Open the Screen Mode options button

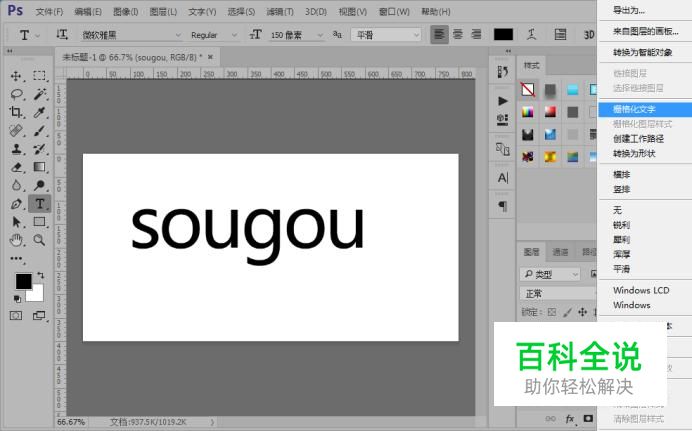click(x=40, y=315)
